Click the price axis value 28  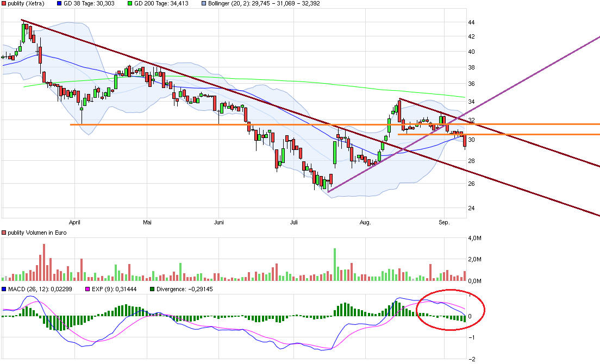[471, 161]
